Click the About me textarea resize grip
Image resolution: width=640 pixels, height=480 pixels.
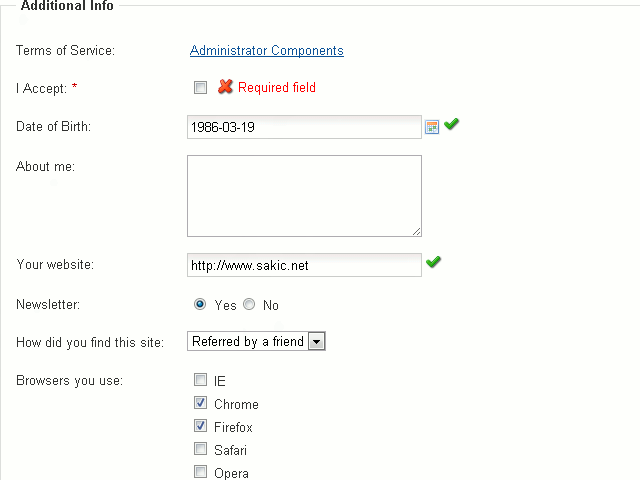[416, 231]
